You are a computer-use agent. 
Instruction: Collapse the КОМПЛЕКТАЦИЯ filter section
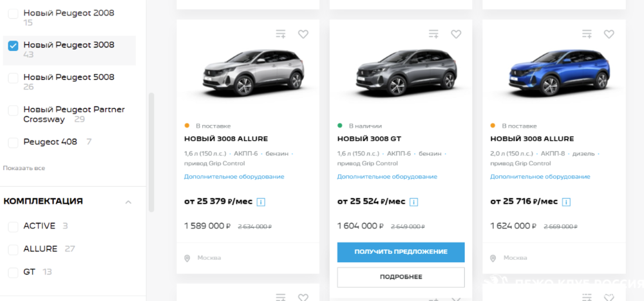(x=128, y=202)
